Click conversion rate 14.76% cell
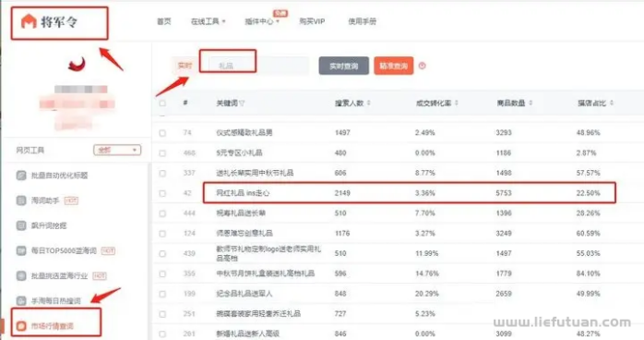 click(x=427, y=273)
